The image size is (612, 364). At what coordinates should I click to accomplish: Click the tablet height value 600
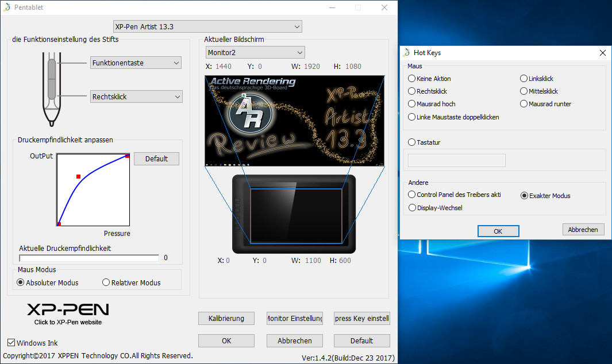pyautogui.click(x=345, y=260)
